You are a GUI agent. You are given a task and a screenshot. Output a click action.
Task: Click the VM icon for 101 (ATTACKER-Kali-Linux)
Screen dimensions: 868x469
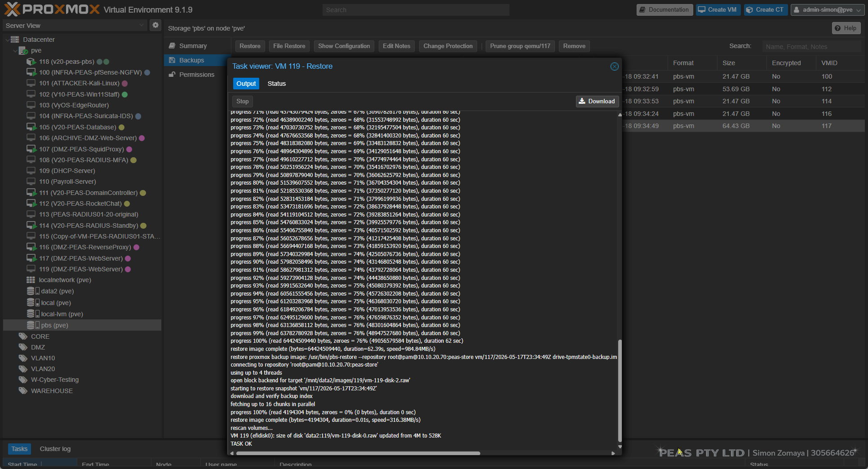(31, 83)
